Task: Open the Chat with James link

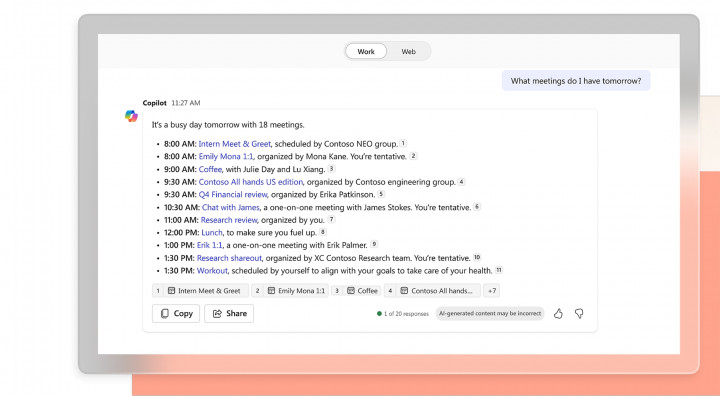Action: pyautogui.click(x=231, y=208)
